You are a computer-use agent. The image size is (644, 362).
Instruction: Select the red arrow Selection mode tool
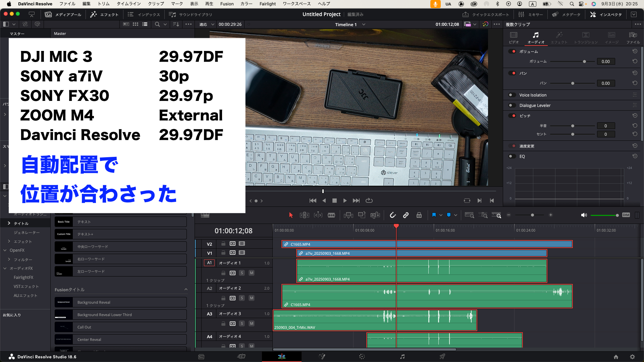[291, 215]
